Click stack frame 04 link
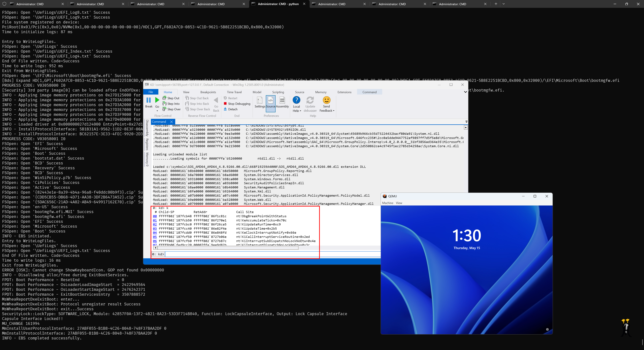Viewport: 644px width, 350px height. tap(155, 233)
